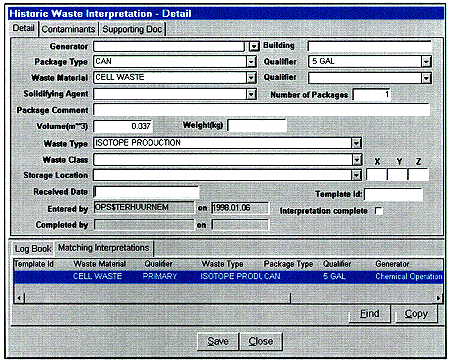Click the Template Id input field
Image resolution: width=451 pixels, height=362 pixels.
click(x=393, y=194)
